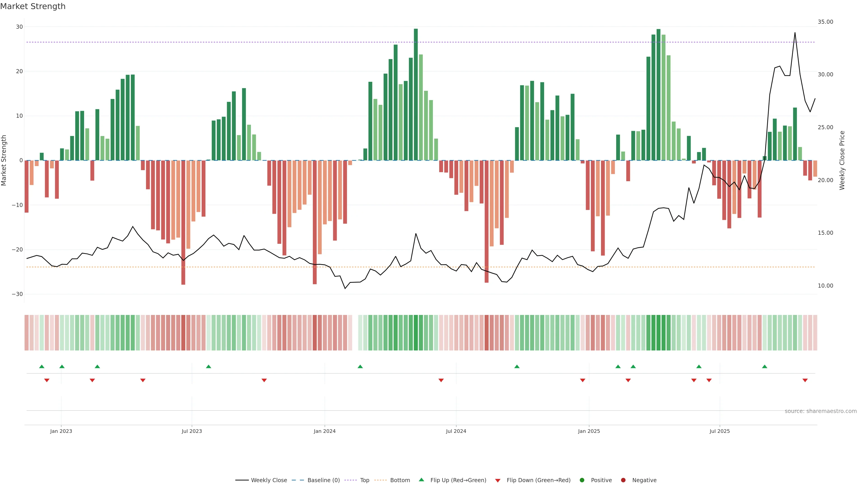
Task: Click green Flip Up legend triangle
Action: (421, 480)
